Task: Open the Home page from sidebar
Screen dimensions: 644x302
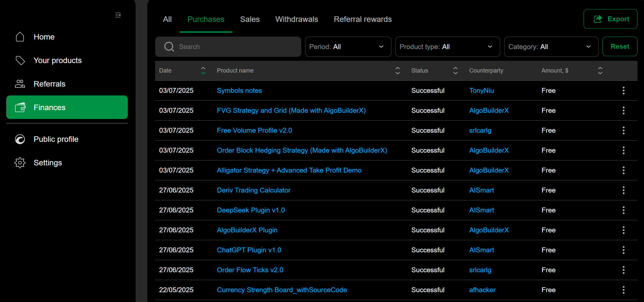Action: click(x=44, y=37)
